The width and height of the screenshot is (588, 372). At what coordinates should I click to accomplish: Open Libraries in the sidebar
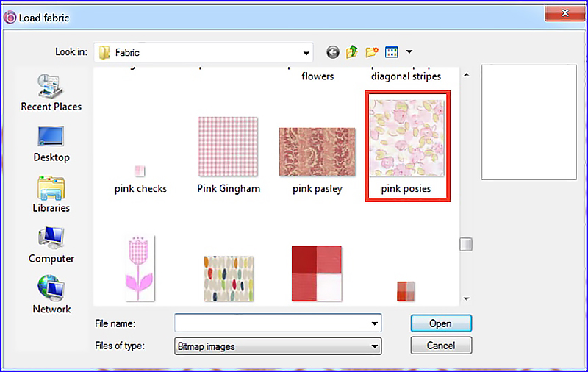tap(51, 193)
